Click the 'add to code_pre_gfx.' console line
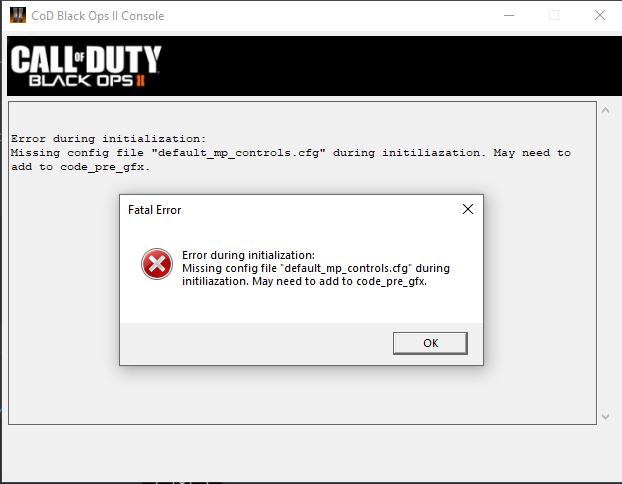Viewport: 622px width, 484px height. click(x=81, y=167)
